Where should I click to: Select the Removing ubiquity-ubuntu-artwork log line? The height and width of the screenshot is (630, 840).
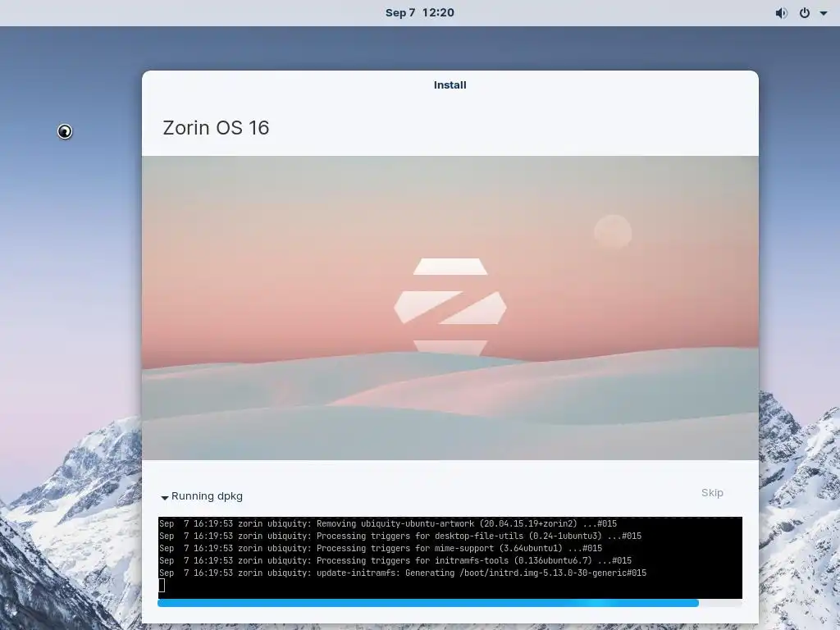[388, 524]
